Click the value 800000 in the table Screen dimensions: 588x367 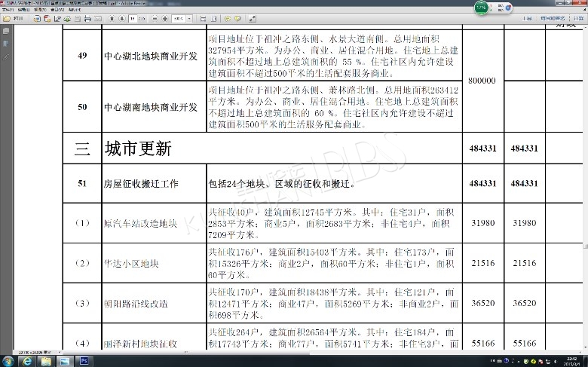coord(482,81)
